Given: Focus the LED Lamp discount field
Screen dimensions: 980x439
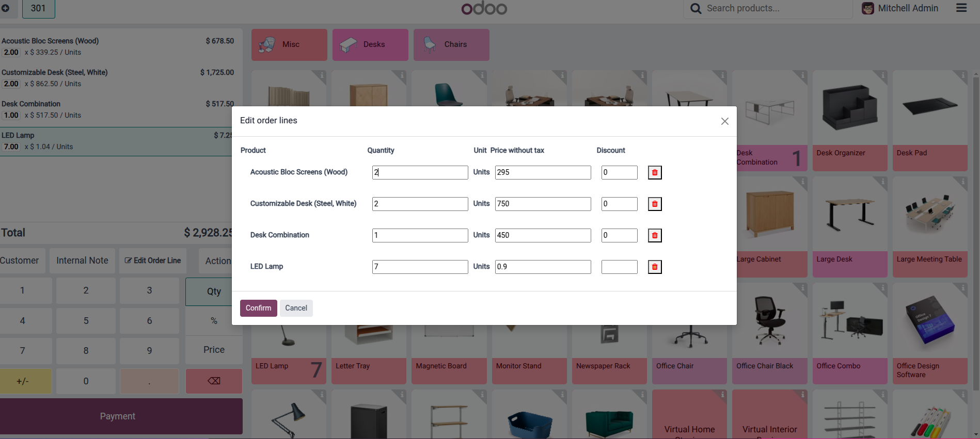Looking at the screenshot, I should [619, 267].
